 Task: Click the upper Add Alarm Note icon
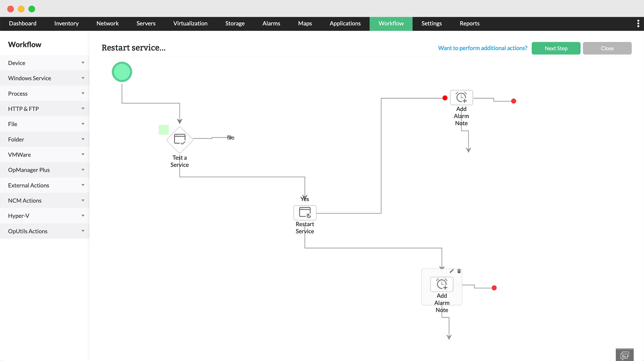pyautogui.click(x=461, y=97)
